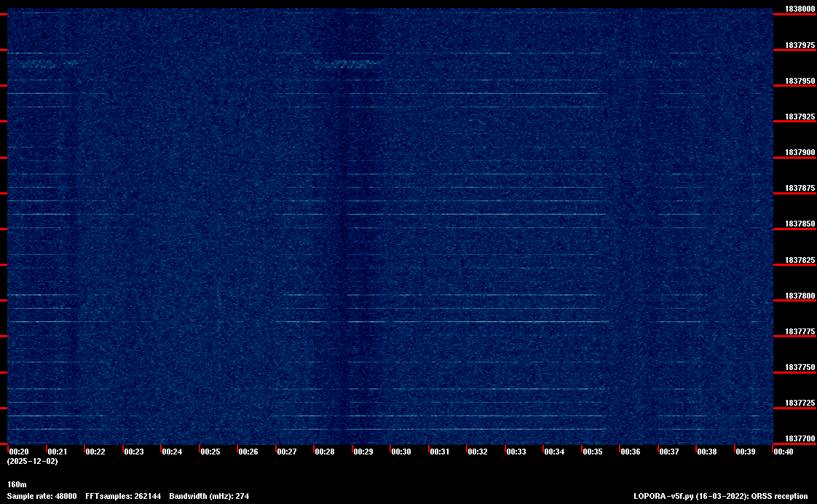The height and width of the screenshot is (504, 817).
Task: Click the Bandwidth (mHz): 274 text
Action: pyautogui.click(x=209, y=496)
